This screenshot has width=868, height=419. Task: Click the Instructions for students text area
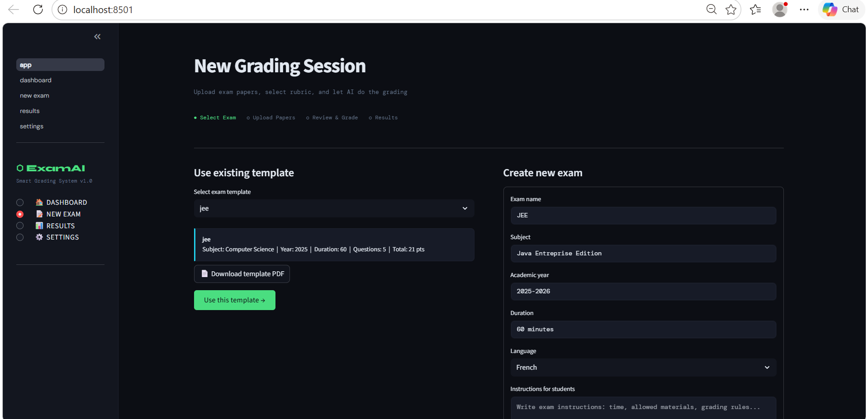click(643, 407)
